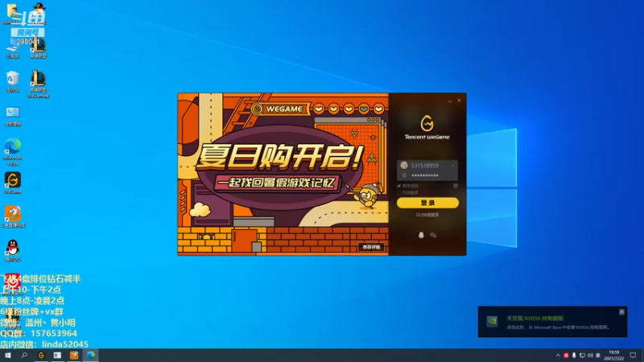Open the Windows Start menu

click(x=8, y=356)
